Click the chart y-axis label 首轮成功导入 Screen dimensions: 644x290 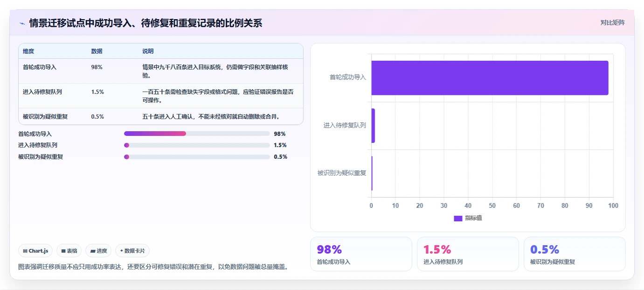(348, 78)
